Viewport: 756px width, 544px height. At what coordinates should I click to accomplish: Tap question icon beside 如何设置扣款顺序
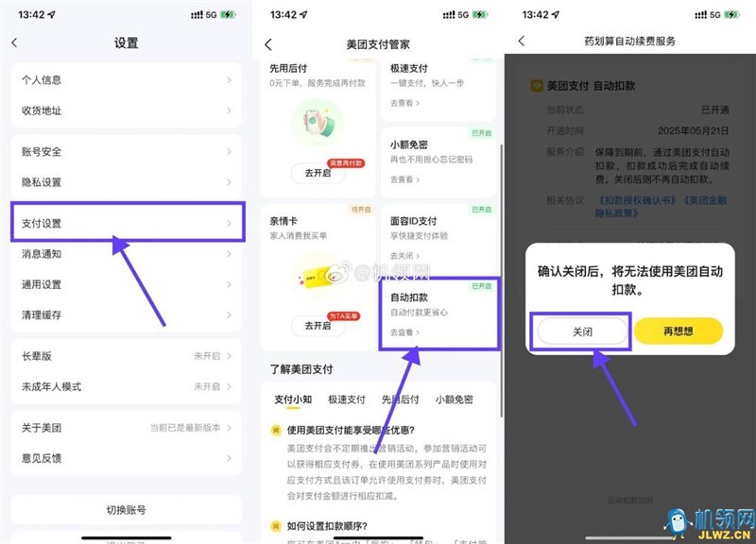(x=276, y=526)
